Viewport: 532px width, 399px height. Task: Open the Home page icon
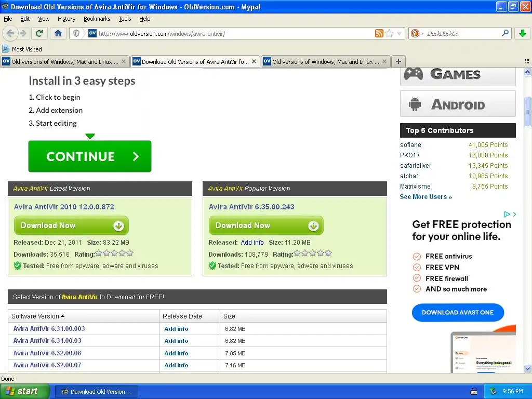[58, 33]
